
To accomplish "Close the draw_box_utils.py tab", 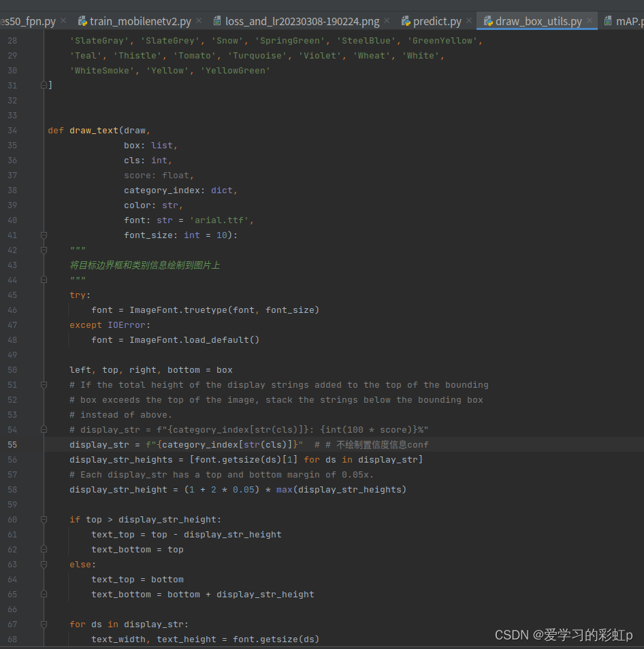I will (590, 20).
